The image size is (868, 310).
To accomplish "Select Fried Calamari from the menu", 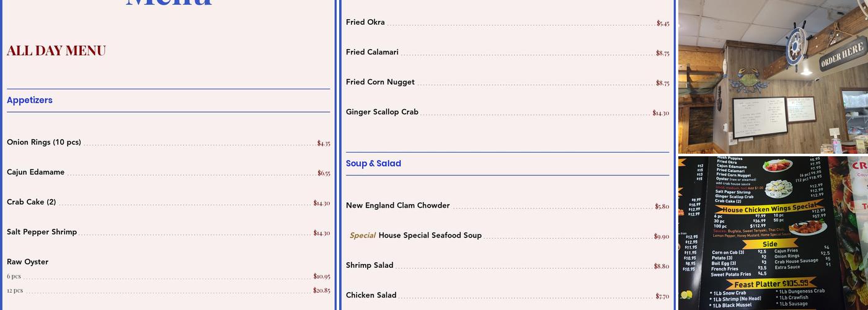I will pos(372,52).
